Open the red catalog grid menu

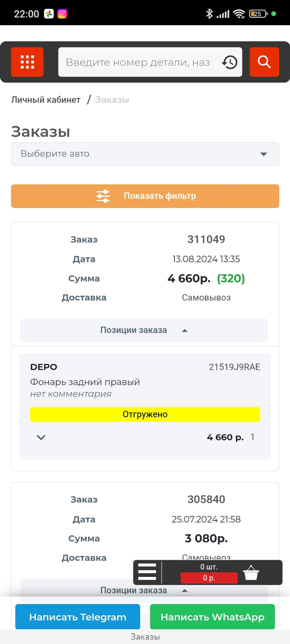click(x=27, y=62)
